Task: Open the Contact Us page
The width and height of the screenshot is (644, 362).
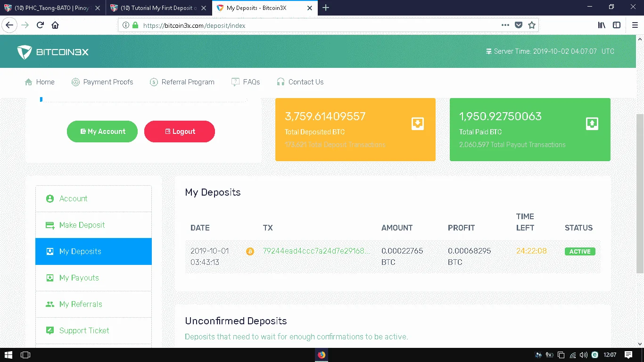Action: pos(300,82)
